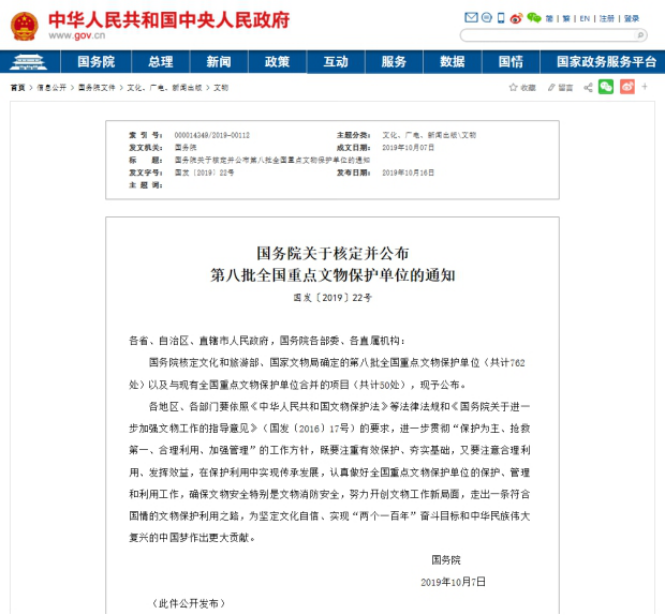Image resolution: width=665 pixels, height=616 pixels.
Task: Click 主题分类 value 文化、广电、新闻出版\文物
Action: coord(429,135)
